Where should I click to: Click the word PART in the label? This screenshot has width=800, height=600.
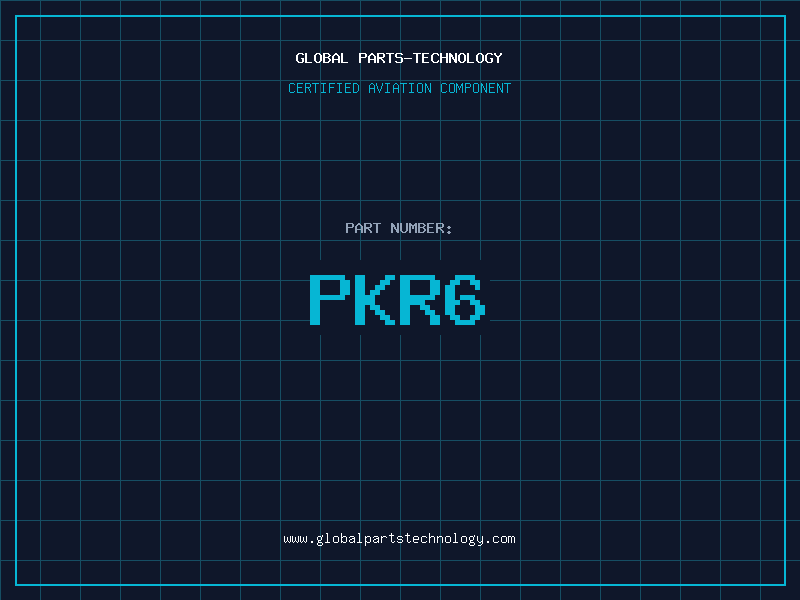pos(363,228)
